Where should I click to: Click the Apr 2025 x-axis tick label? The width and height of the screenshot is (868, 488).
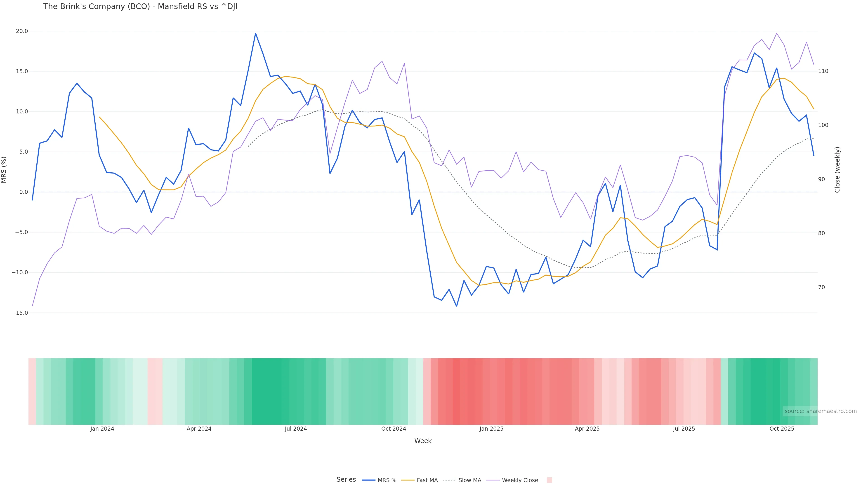point(587,429)
